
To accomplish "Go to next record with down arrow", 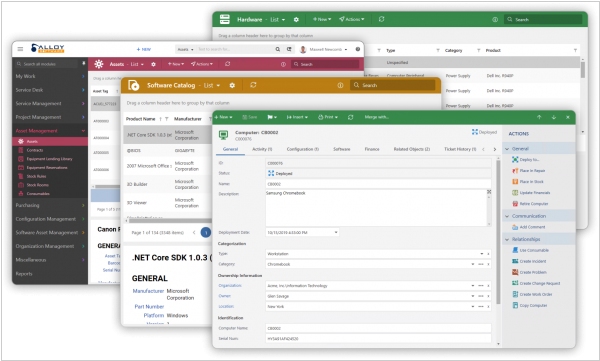I will click(553, 117).
